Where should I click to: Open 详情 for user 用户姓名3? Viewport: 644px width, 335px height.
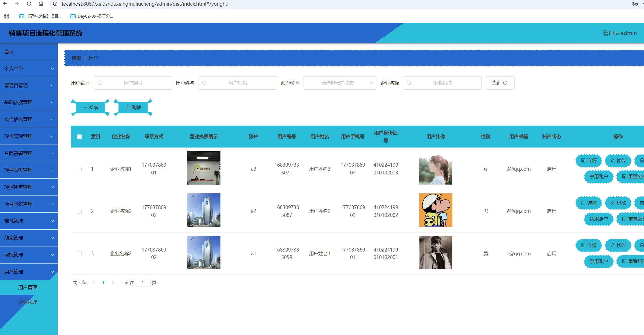pos(589,161)
